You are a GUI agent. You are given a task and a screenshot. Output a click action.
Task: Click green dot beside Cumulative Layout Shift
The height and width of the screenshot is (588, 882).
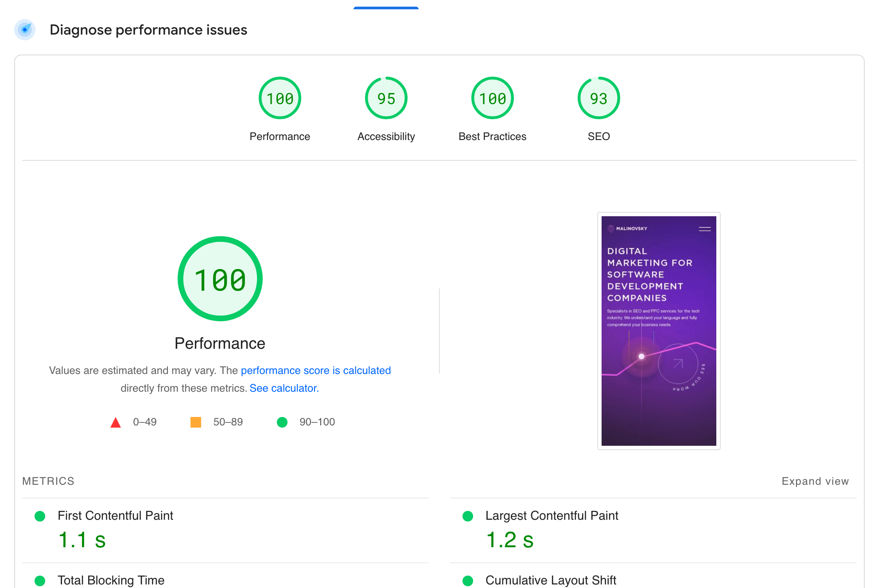468,581
